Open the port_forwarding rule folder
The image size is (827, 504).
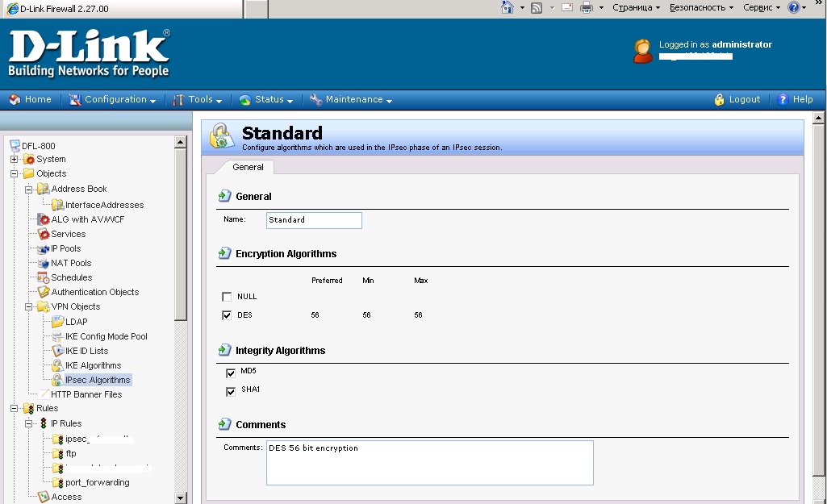tap(97, 482)
